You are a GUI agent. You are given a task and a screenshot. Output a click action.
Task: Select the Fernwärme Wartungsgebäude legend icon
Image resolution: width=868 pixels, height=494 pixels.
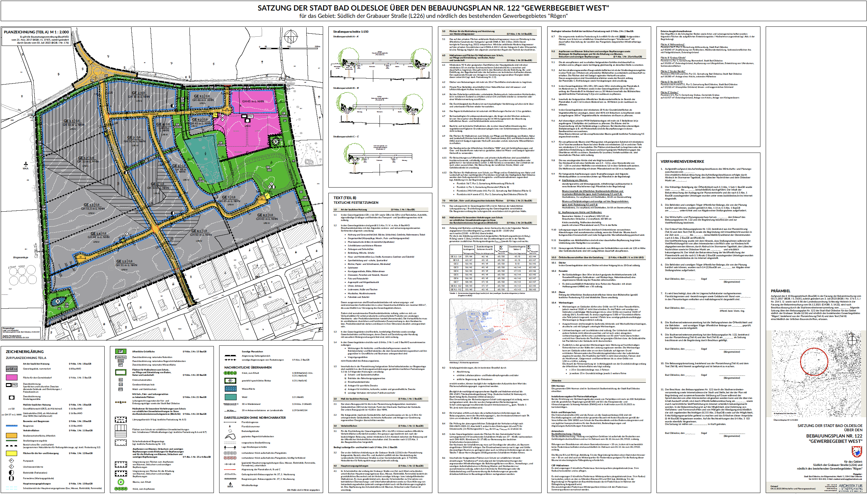(11, 478)
